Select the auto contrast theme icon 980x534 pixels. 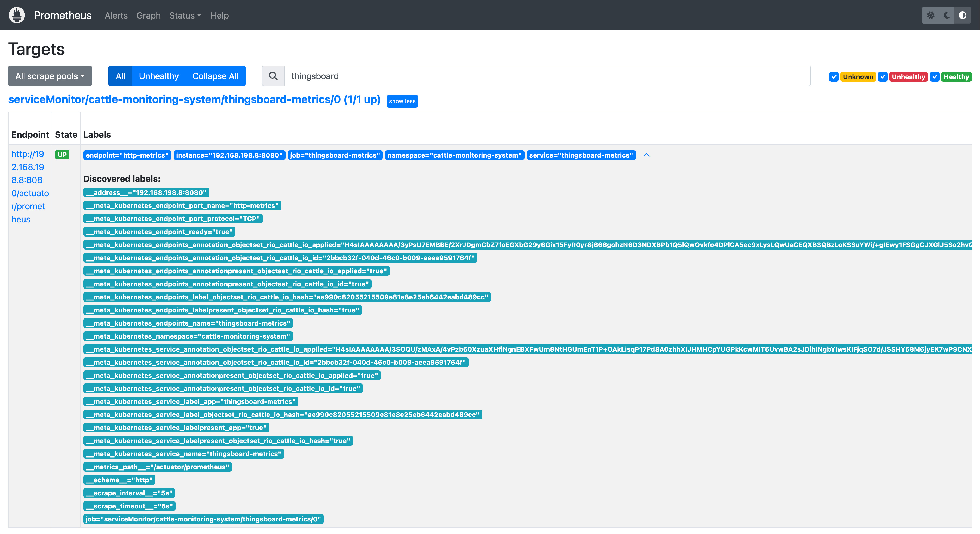(963, 15)
